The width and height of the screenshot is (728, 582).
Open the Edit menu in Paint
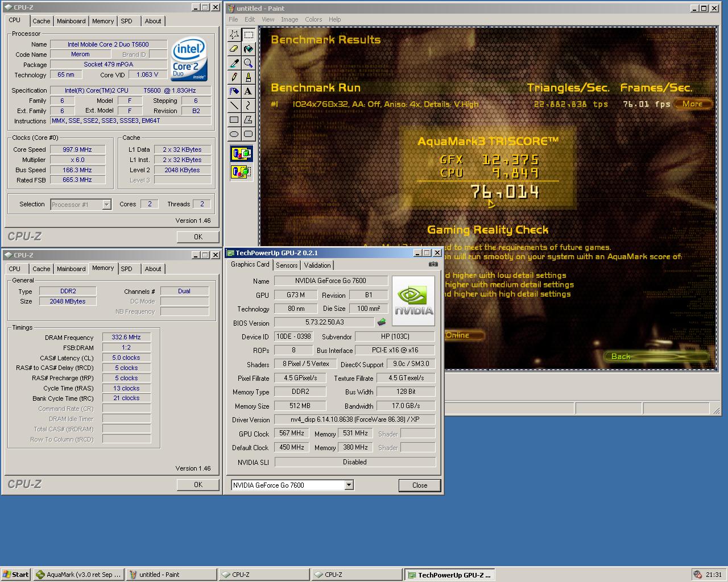click(250, 19)
